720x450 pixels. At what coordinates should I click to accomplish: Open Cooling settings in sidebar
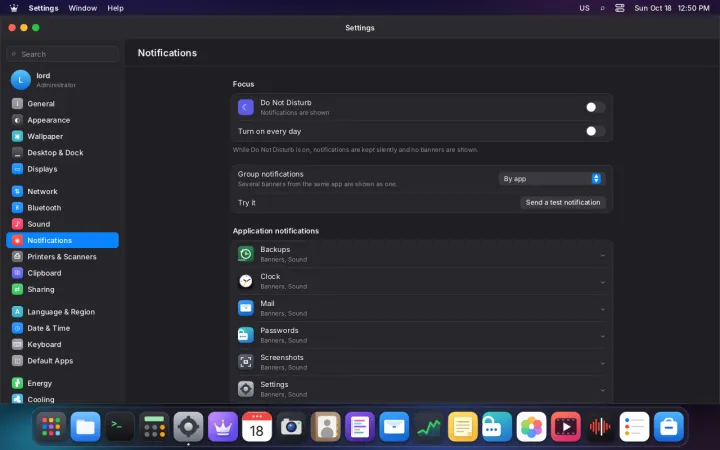(x=62, y=398)
